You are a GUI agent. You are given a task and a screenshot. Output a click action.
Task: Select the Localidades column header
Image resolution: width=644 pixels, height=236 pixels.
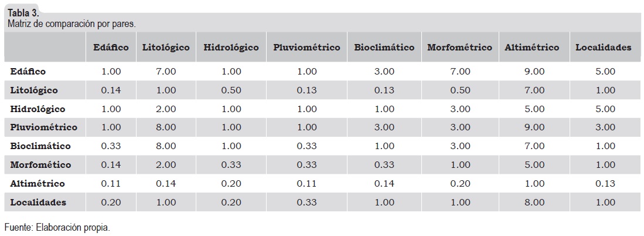(x=603, y=48)
